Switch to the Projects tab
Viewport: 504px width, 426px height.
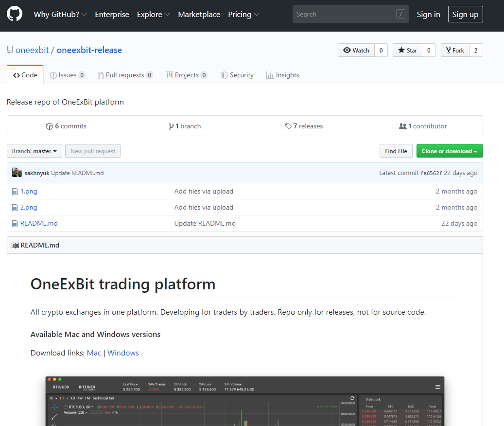click(187, 75)
